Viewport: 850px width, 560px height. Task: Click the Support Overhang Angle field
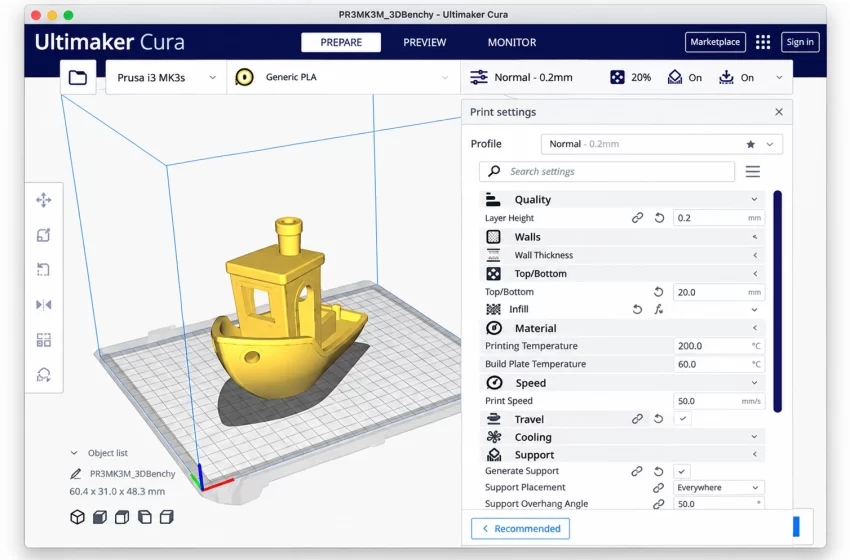(x=719, y=504)
